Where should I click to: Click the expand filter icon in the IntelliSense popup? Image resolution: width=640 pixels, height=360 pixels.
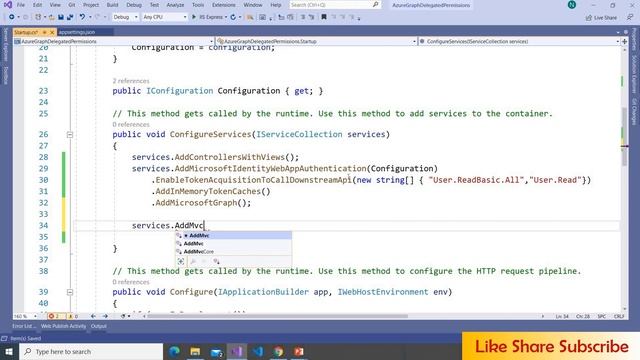[x=181, y=261]
